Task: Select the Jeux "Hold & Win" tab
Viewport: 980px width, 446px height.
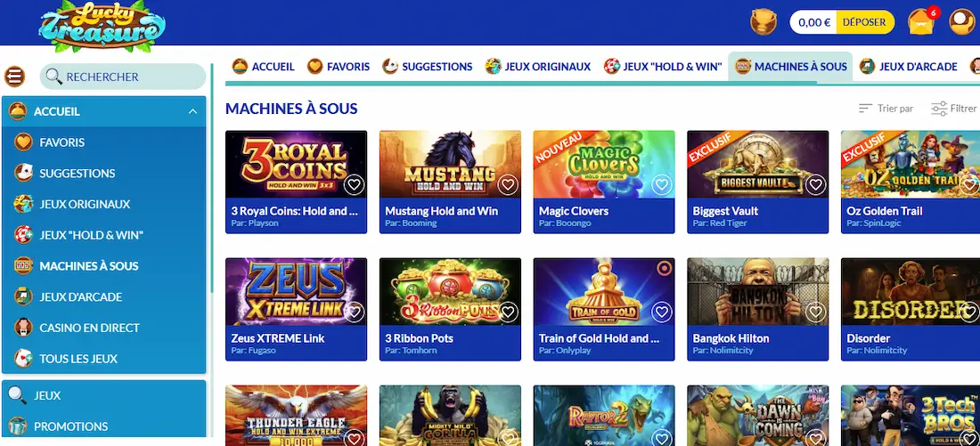Action: click(x=663, y=66)
